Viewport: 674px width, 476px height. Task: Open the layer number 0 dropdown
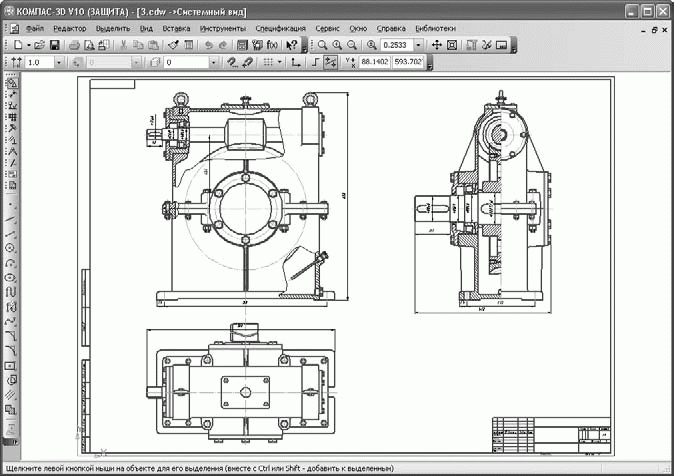tap(213, 63)
